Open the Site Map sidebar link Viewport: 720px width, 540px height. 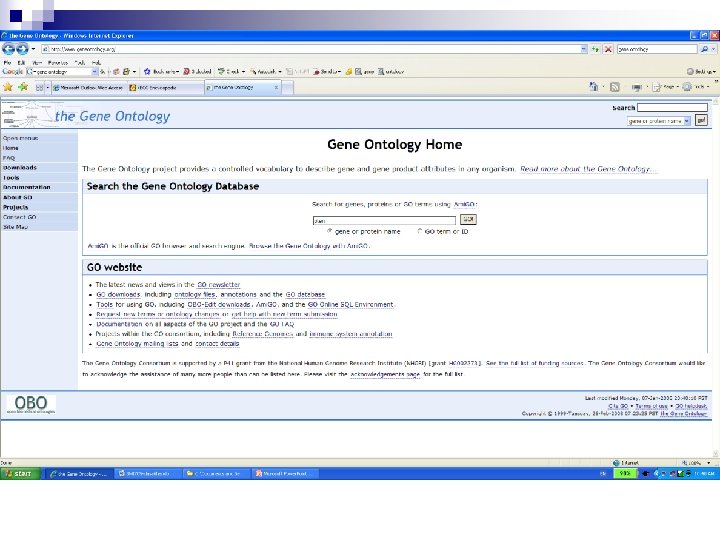15,227
